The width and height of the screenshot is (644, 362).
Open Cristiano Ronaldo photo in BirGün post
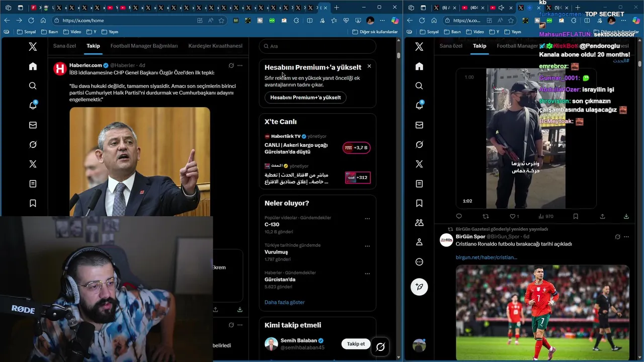coord(542,312)
